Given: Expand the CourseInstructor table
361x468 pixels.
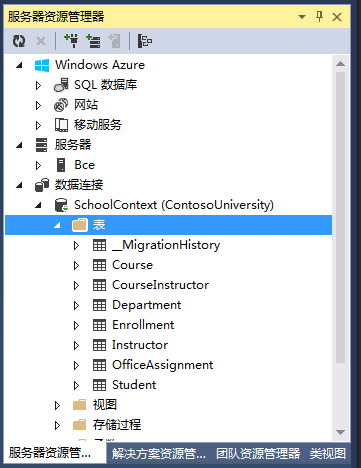Looking at the screenshot, I should 76,286.
